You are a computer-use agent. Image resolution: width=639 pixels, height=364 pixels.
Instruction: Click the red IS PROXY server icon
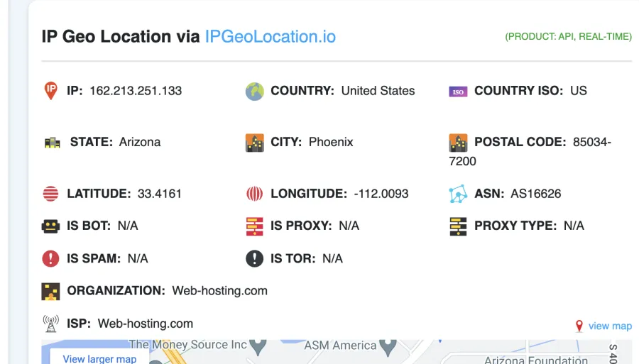point(255,226)
